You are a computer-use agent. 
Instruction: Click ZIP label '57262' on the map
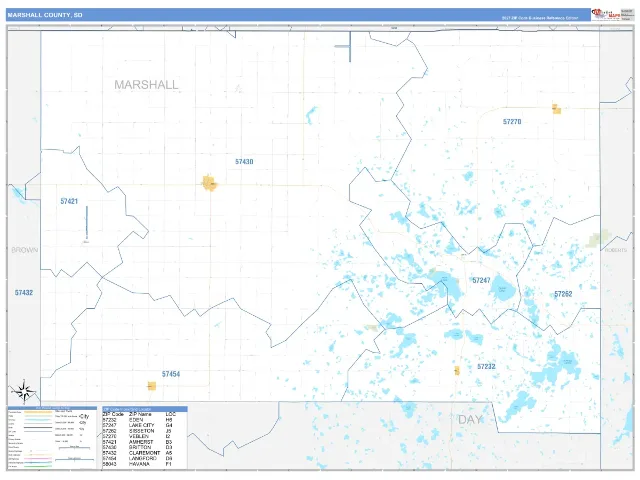[563, 294]
